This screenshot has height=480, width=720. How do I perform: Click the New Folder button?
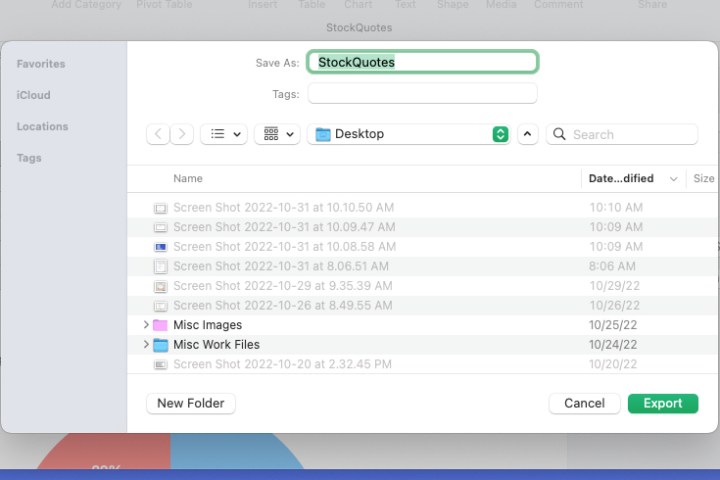pos(191,403)
